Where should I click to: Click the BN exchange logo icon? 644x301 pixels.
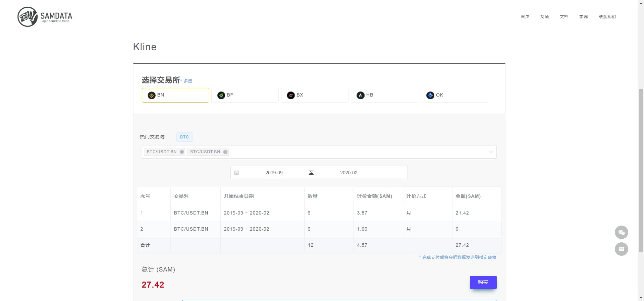(x=152, y=96)
